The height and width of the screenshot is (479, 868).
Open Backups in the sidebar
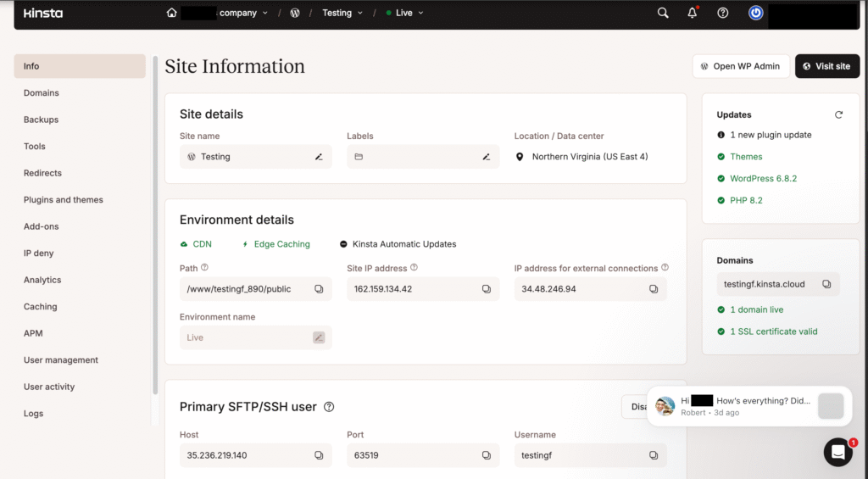[41, 120]
